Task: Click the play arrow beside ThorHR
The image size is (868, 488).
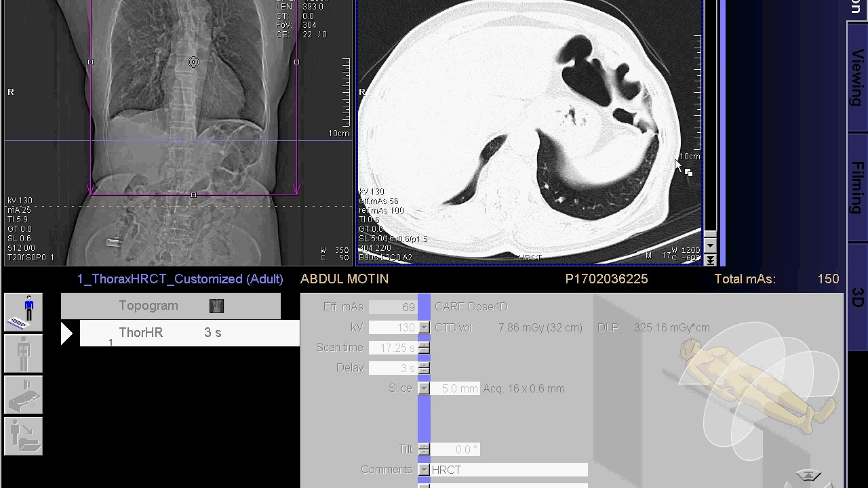Action: pos(67,333)
